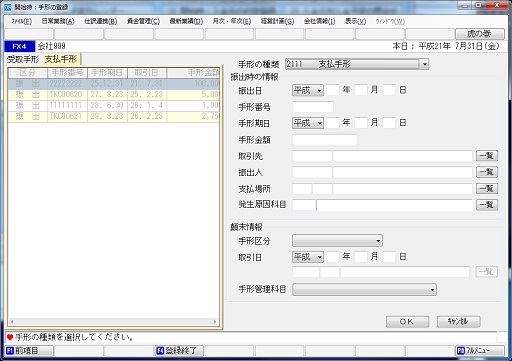Open the 一覧 list for 支払場所

coord(487,188)
